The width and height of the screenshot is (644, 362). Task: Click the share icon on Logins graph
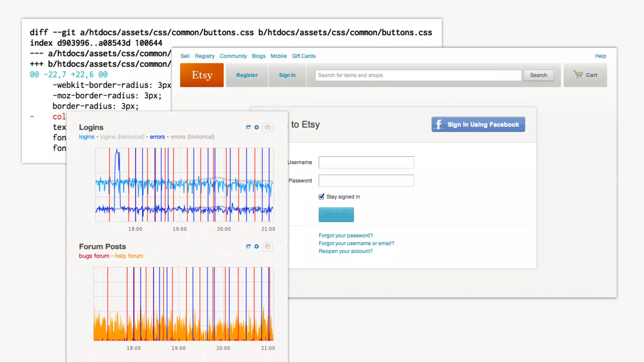248,127
